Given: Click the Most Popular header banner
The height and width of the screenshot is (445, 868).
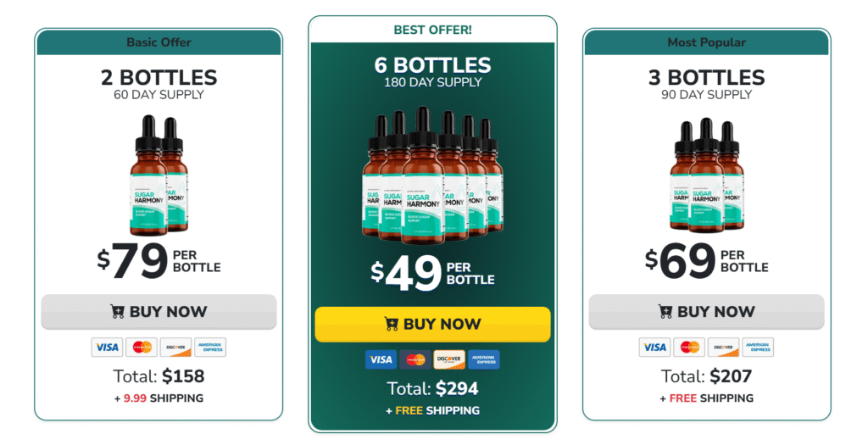Looking at the screenshot, I should [x=706, y=42].
